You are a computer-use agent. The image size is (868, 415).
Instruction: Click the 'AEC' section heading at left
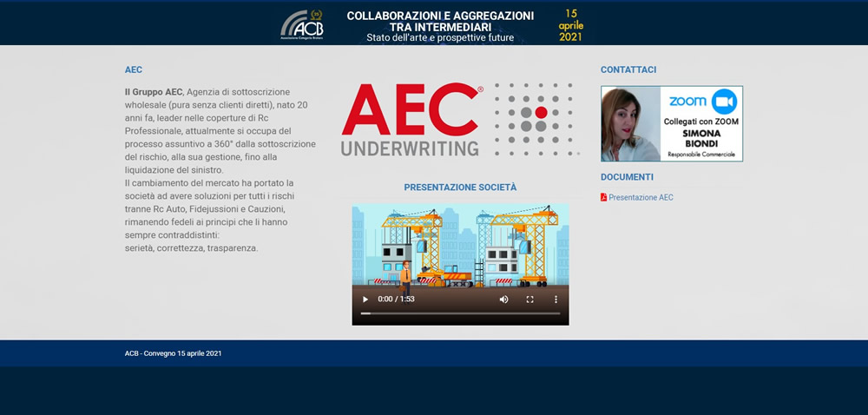134,69
